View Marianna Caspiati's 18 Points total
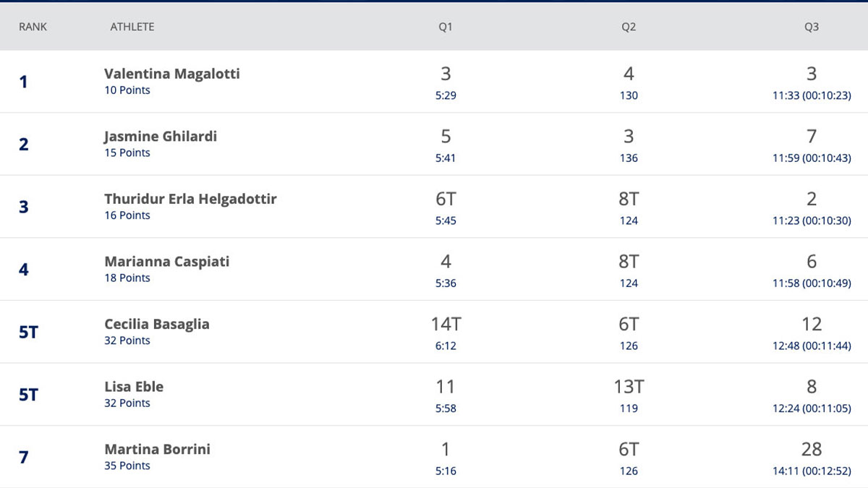 pyautogui.click(x=127, y=278)
